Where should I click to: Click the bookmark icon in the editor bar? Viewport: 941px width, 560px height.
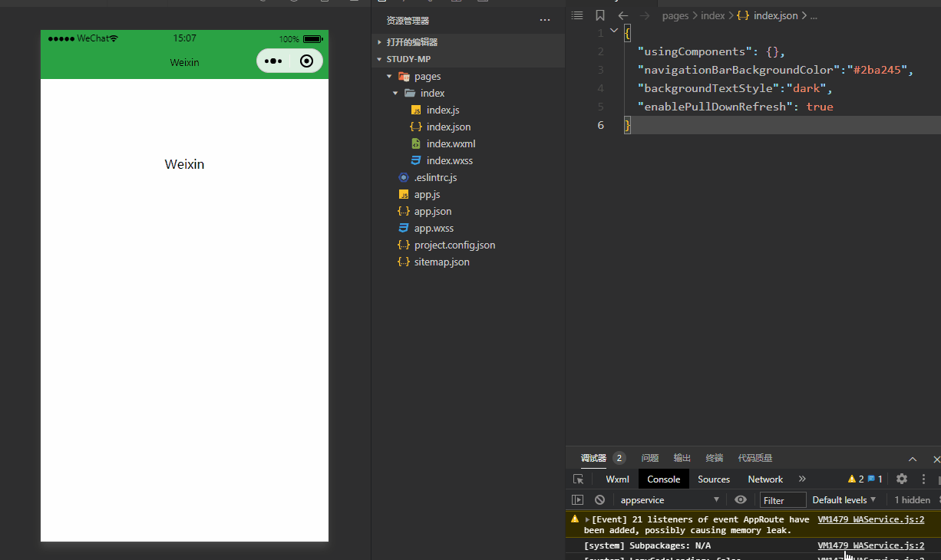(600, 15)
